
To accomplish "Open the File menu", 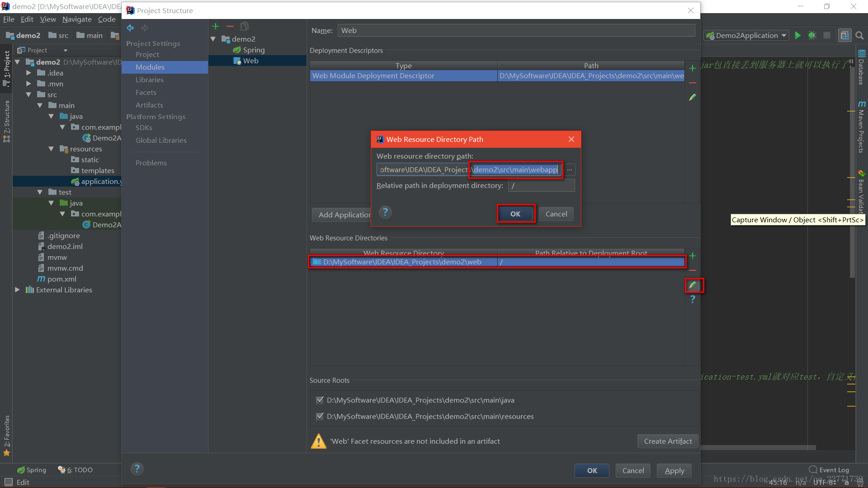I will pos(9,19).
